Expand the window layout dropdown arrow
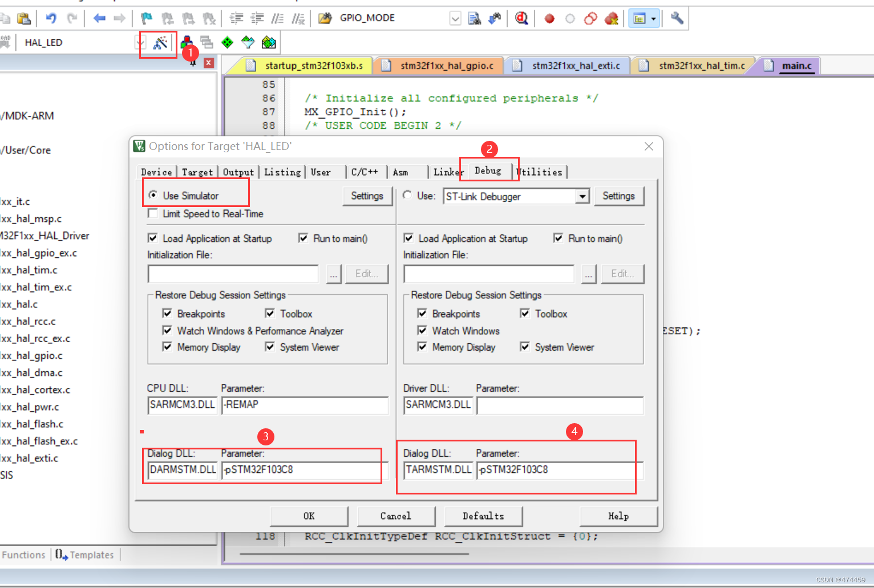 point(654,19)
